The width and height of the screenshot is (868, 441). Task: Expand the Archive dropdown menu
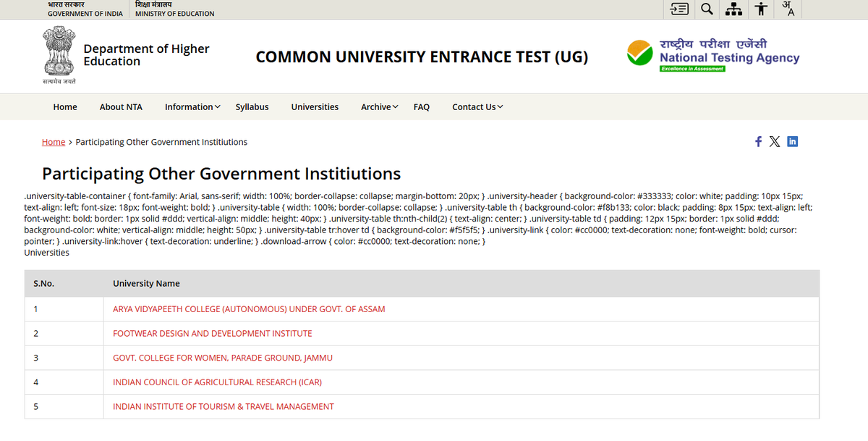(x=380, y=106)
